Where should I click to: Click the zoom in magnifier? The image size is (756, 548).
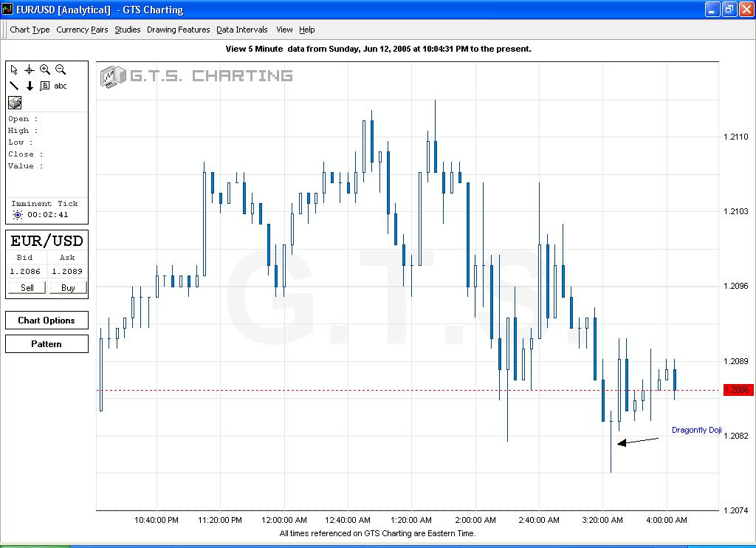(x=45, y=69)
